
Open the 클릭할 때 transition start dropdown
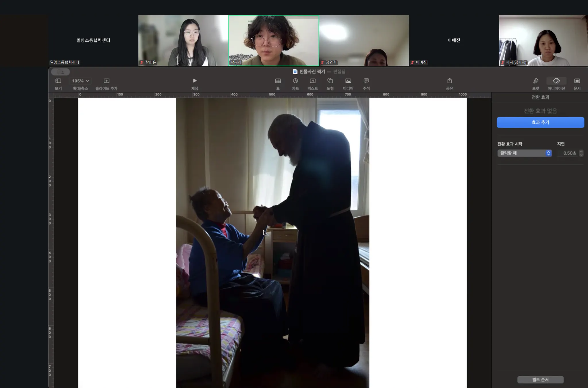tap(524, 153)
